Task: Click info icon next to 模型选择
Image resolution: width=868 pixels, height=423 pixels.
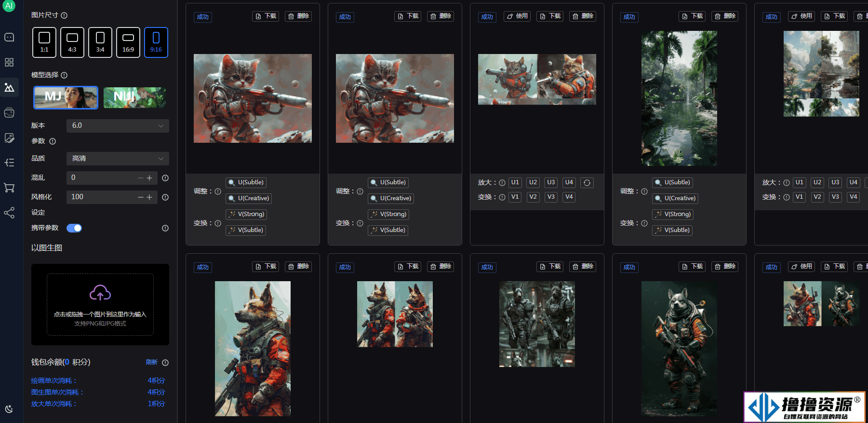Action: tap(64, 75)
